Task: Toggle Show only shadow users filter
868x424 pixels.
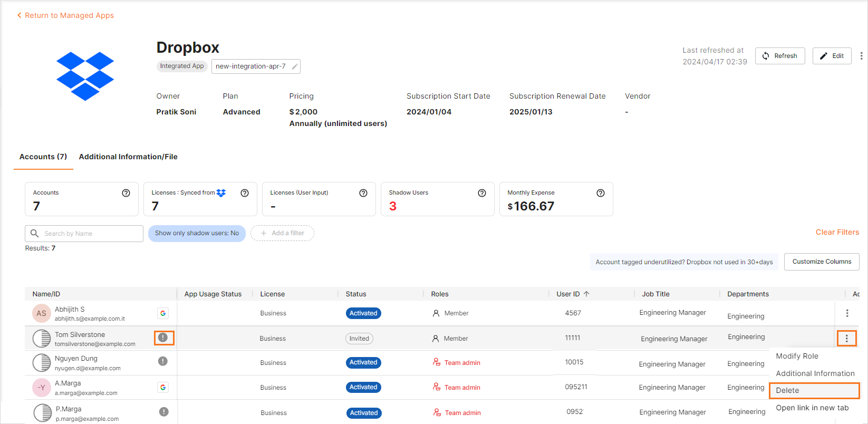Action: coord(197,233)
